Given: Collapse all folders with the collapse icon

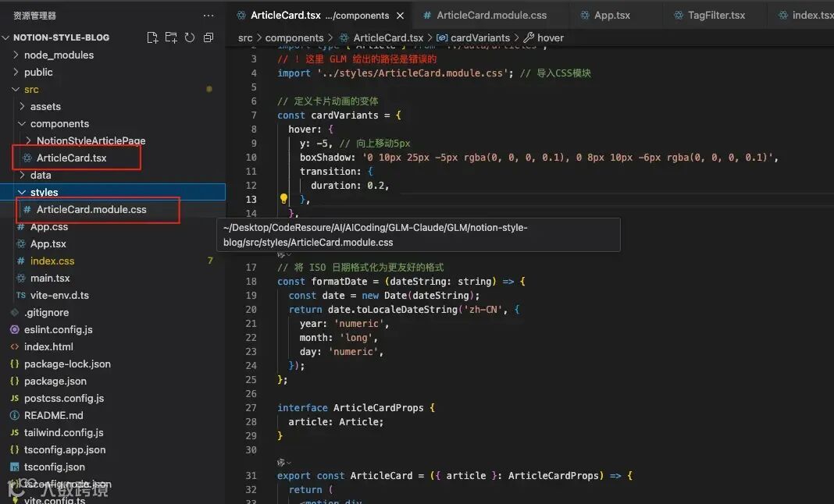Looking at the screenshot, I should click(x=208, y=37).
